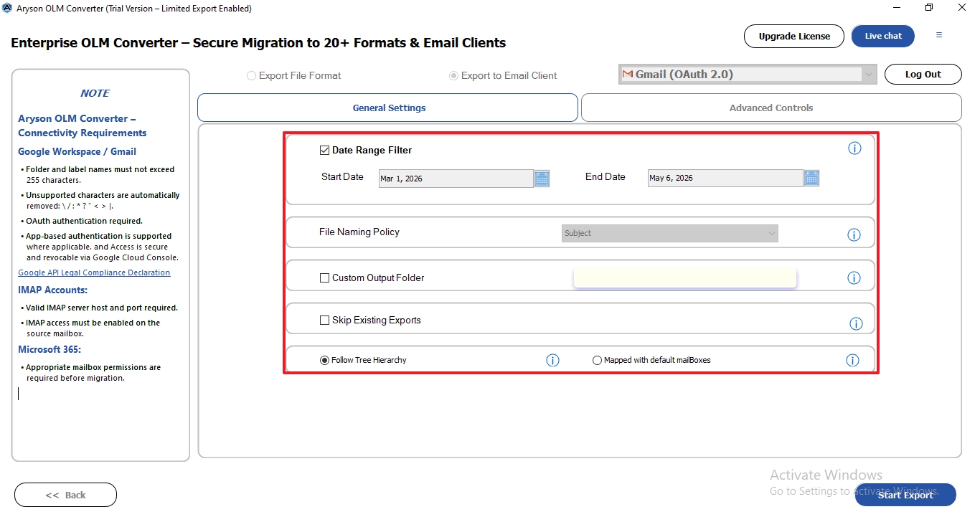Viewport: 980px width, 522px height.
Task: Click the Mapped with default mailBoxes info icon
Action: (x=852, y=360)
